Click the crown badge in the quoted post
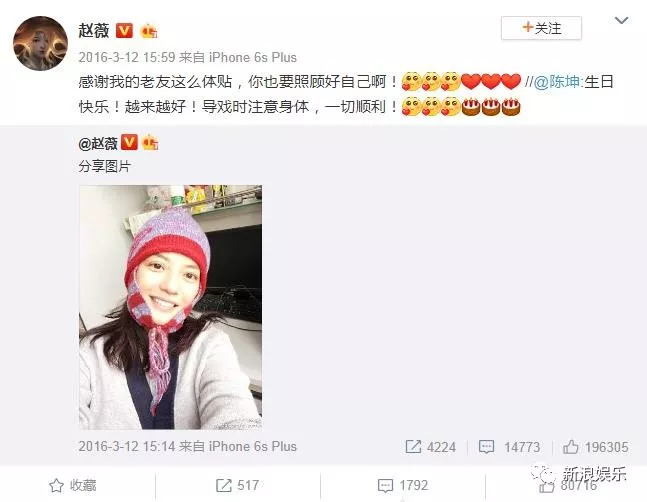Screen dimensions: 647x502 tap(150, 143)
